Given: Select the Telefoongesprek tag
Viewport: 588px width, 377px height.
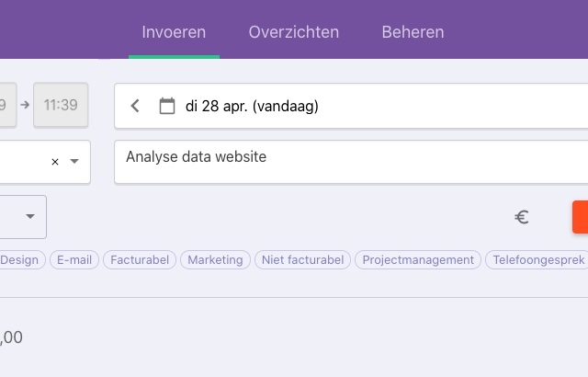Looking at the screenshot, I should pyautogui.click(x=538, y=259).
